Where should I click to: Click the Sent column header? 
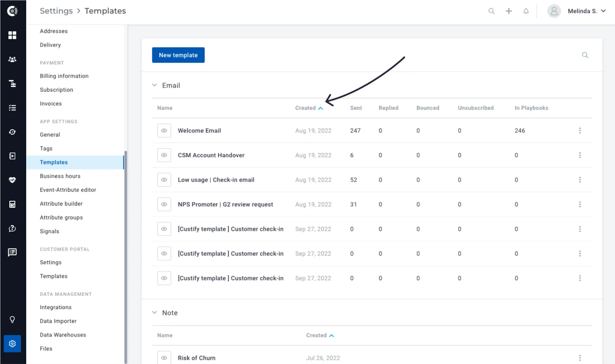click(x=356, y=108)
